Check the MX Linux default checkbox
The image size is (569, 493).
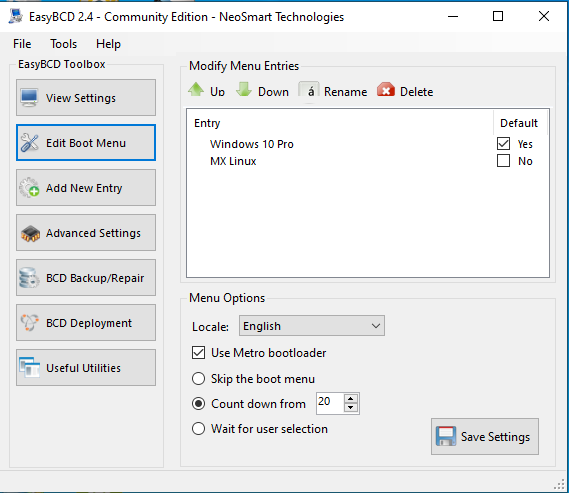[503, 161]
